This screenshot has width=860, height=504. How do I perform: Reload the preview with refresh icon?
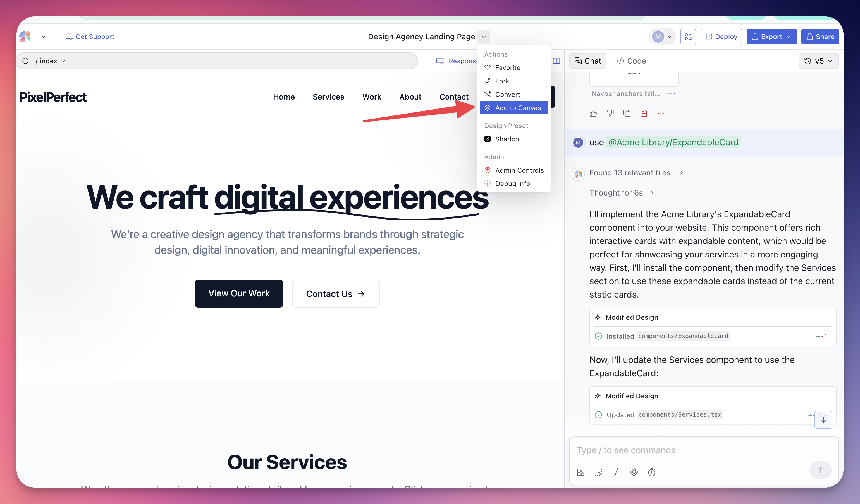point(26,61)
